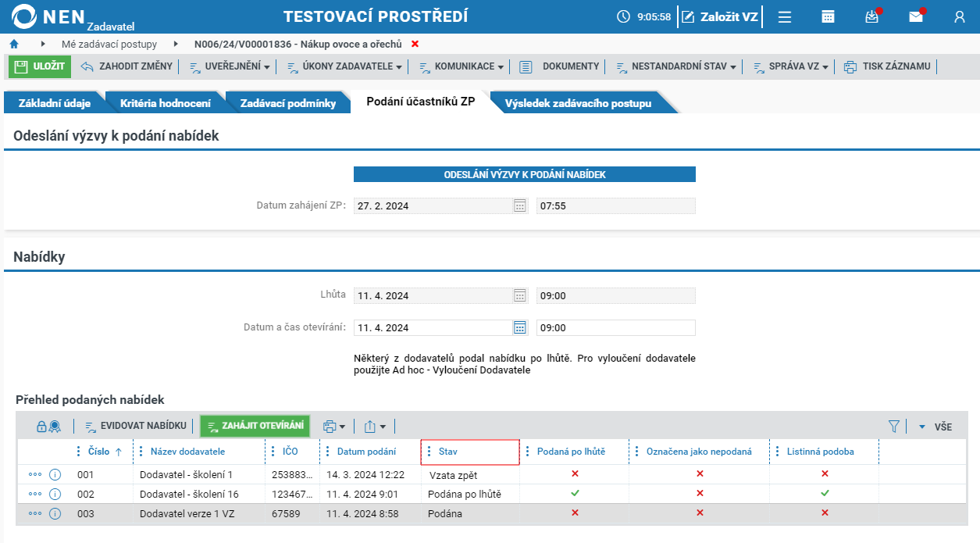Open the Dokumenty toolbar item
The height and width of the screenshot is (543, 980).
coord(560,66)
